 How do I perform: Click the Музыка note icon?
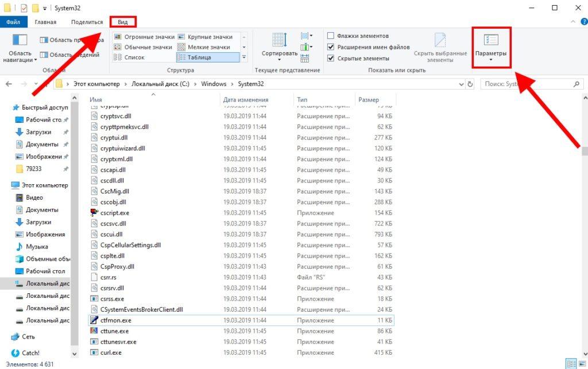click(20, 247)
